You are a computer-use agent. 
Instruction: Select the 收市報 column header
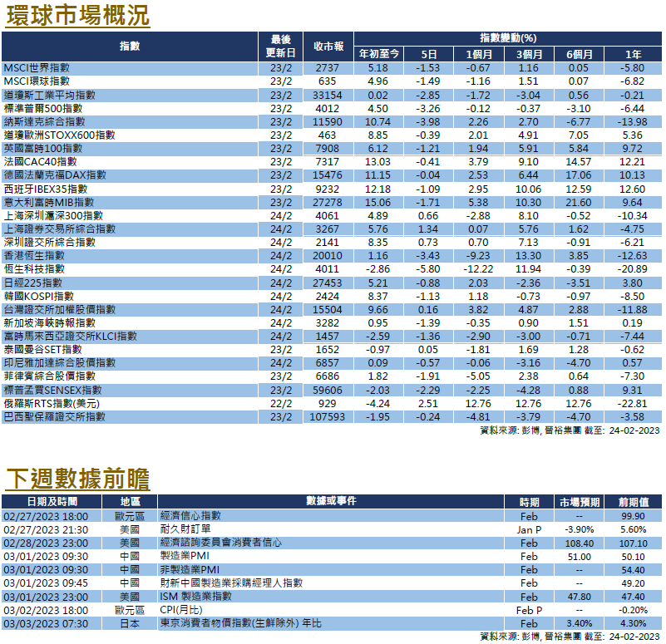tap(328, 47)
